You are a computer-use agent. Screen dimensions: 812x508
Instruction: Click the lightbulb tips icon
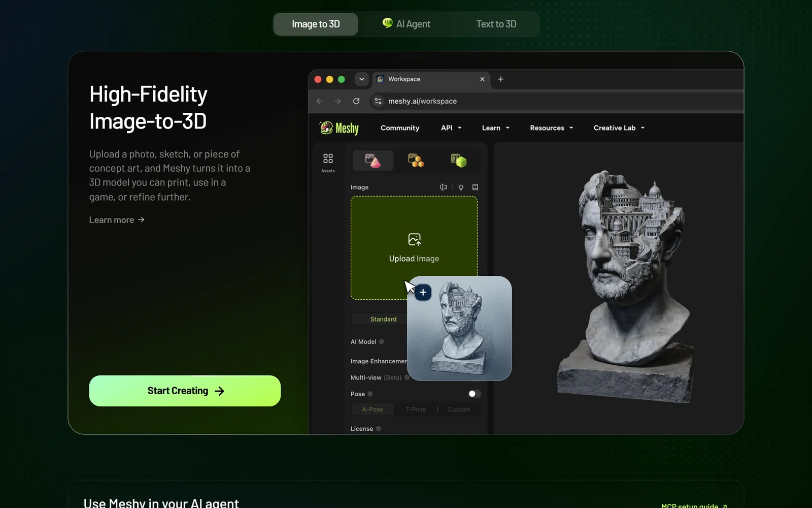tap(461, 187)
